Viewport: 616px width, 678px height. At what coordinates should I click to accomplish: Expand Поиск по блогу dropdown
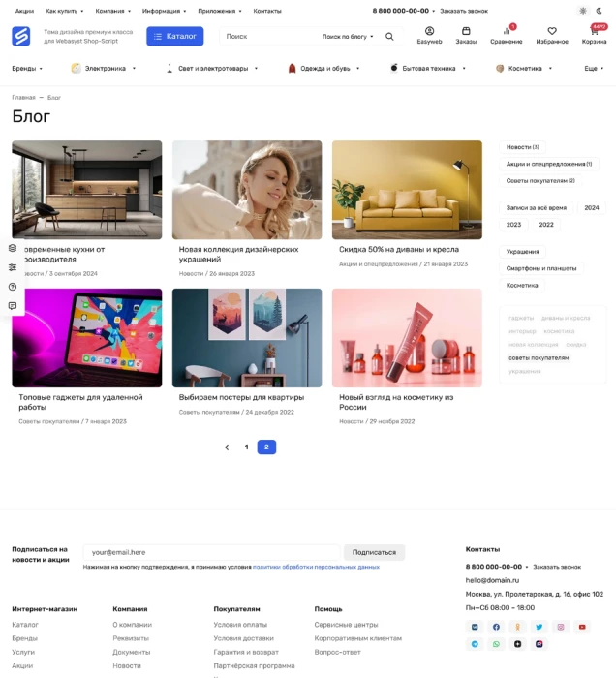(x=348, y=37)
